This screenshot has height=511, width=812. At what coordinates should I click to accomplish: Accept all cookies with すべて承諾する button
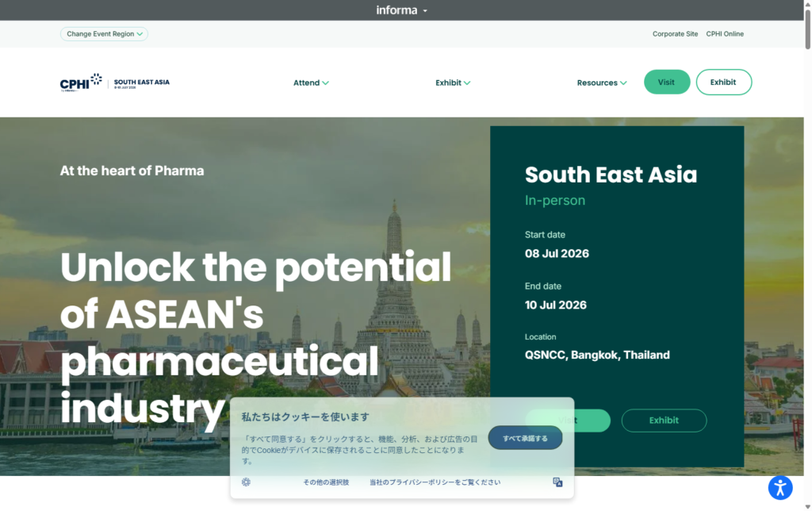pyautogui.click(x=525, y=438)
